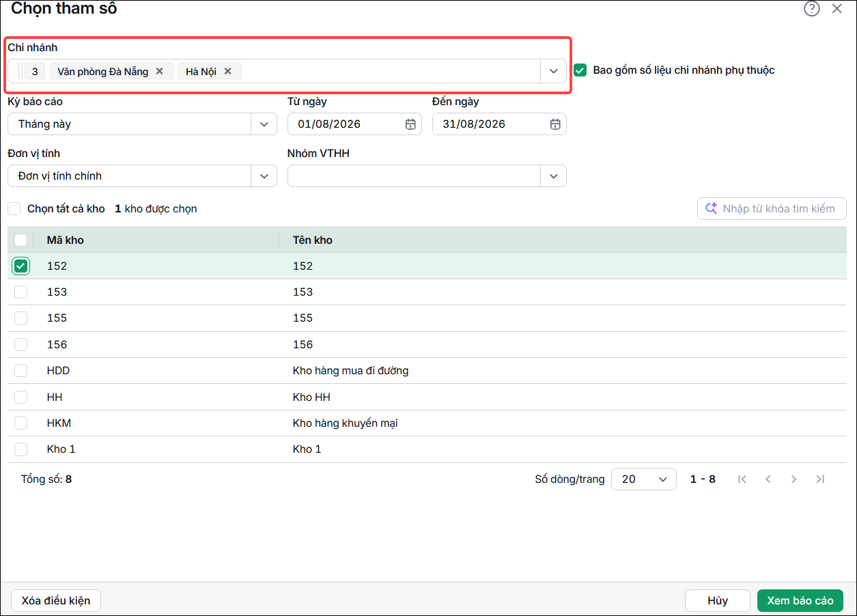Check warehouse 156 checkbox
This screenshot has height=616, width=857.
21,344
